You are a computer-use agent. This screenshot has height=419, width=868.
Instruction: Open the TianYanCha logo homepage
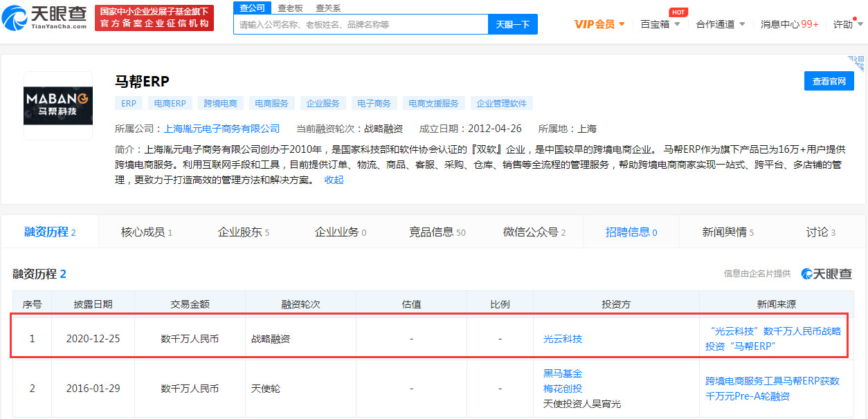45,17
